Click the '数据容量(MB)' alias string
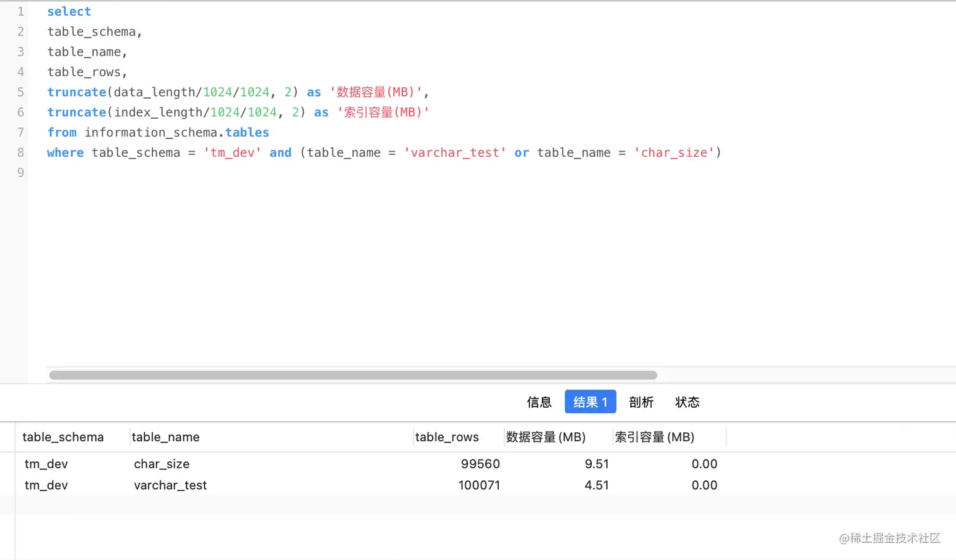This screenshot has height=560, width=956. (x=376, y=92)
